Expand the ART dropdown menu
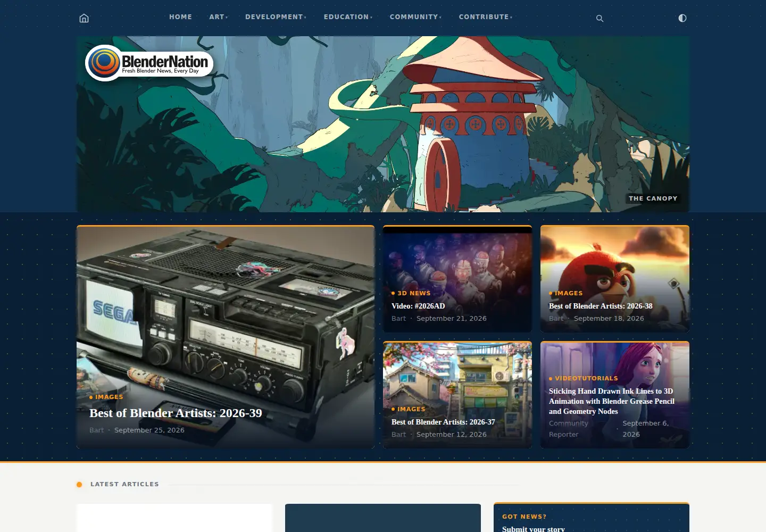 [x=219, y=17]
